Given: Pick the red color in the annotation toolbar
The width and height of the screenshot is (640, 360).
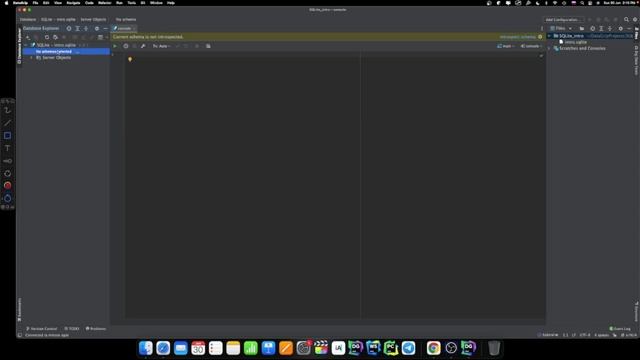Looking at the screenshot, I should pos(7,185).
